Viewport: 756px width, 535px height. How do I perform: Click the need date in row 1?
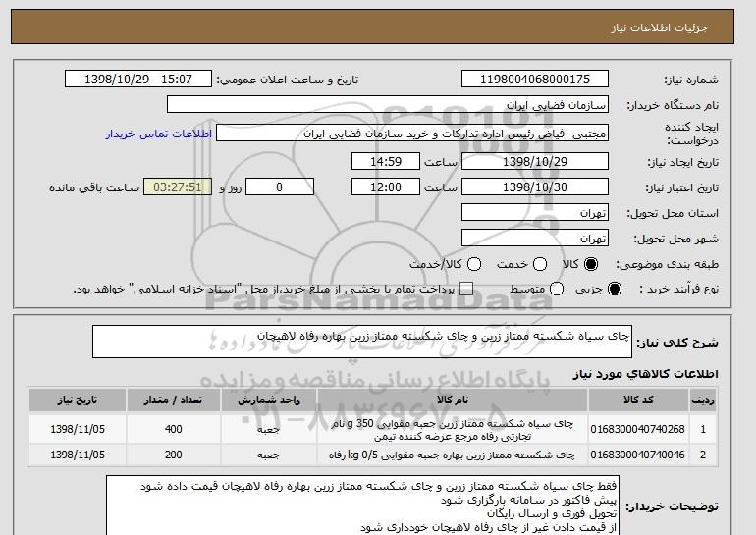point(78,429)
